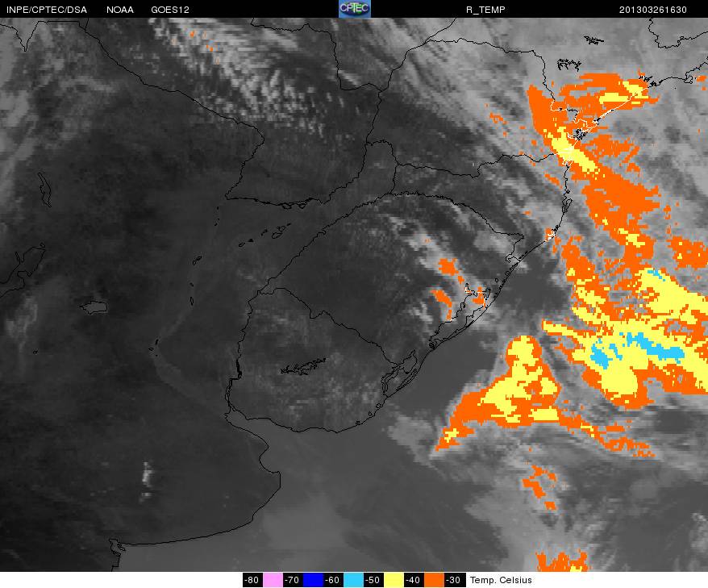
Task: Select the -80 legend value
Action: coord(252,580)
